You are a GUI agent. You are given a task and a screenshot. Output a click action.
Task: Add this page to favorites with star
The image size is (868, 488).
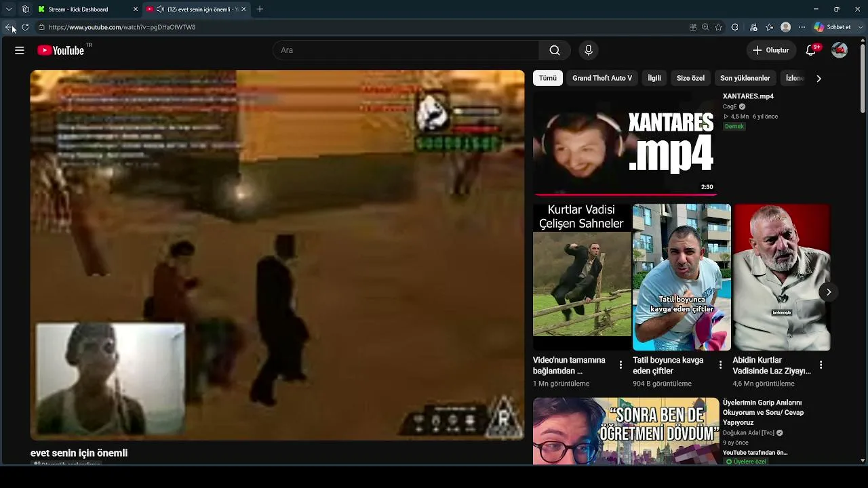(718, 27)
